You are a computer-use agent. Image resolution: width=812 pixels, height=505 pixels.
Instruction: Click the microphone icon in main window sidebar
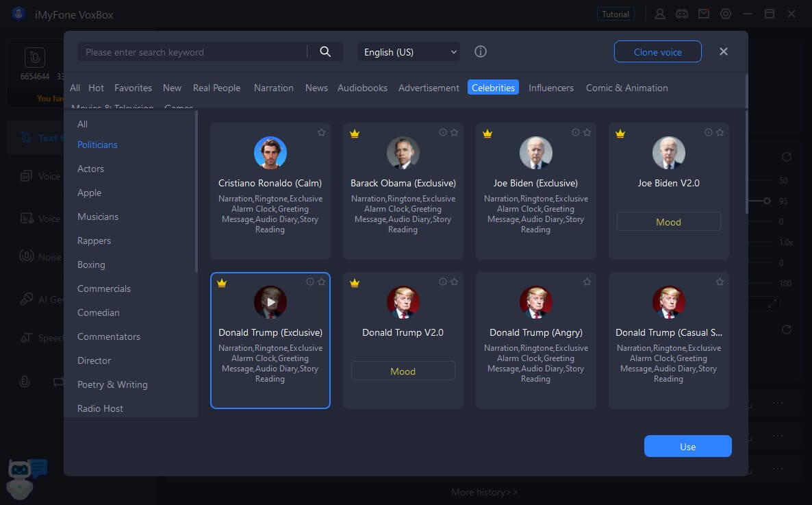click(25, 382)
